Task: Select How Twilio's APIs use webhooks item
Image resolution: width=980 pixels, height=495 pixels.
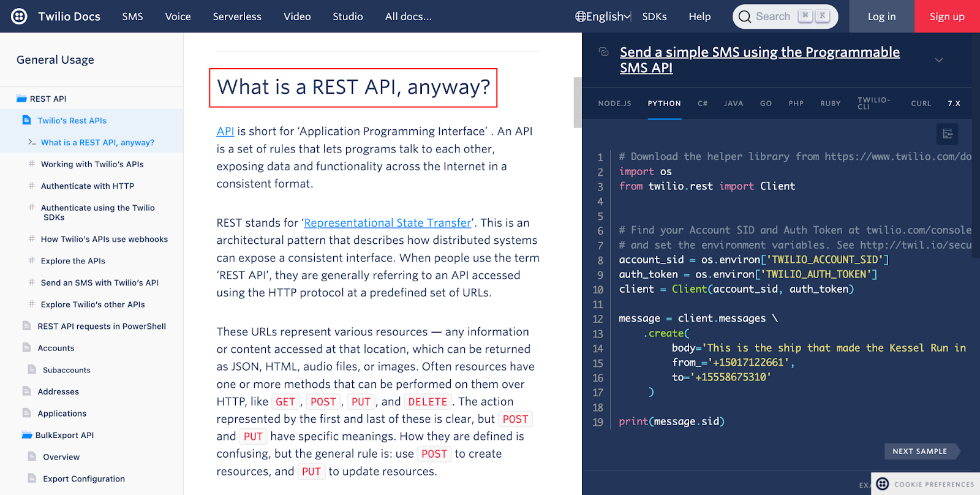Action: 104,239
